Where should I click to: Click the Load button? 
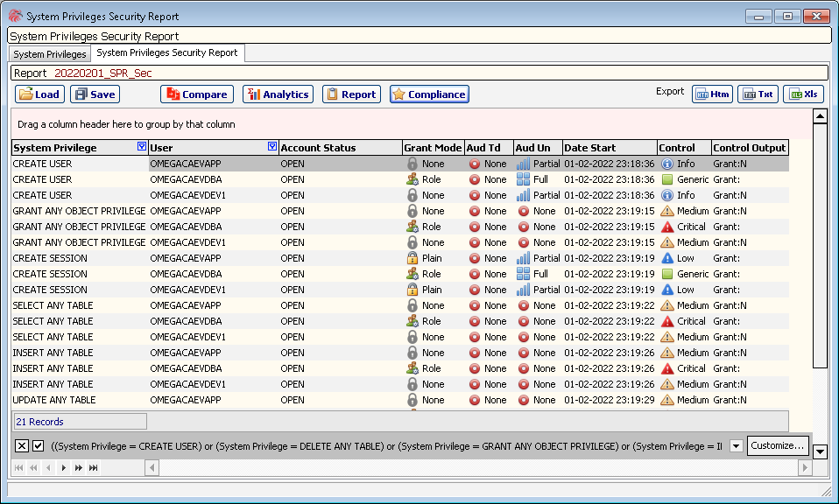point(39,94)
